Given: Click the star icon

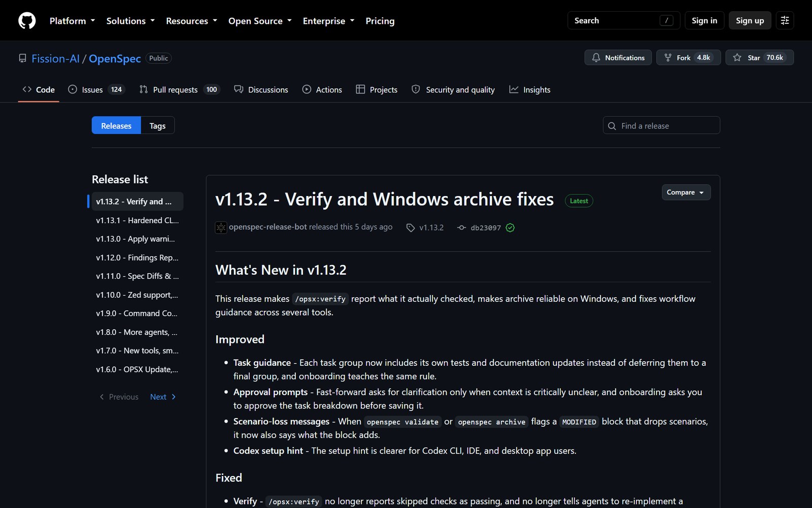Looking at the screenshot, I should click(x=737, y=57).
